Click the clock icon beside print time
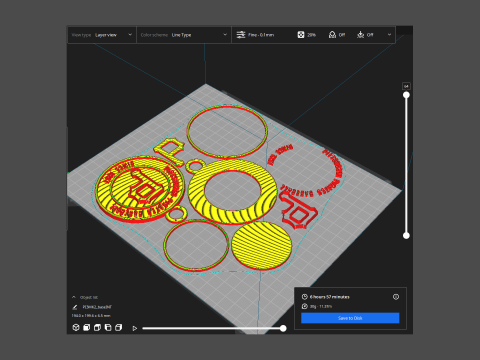The width and height of the screenshot is (480, 360). 304,297
